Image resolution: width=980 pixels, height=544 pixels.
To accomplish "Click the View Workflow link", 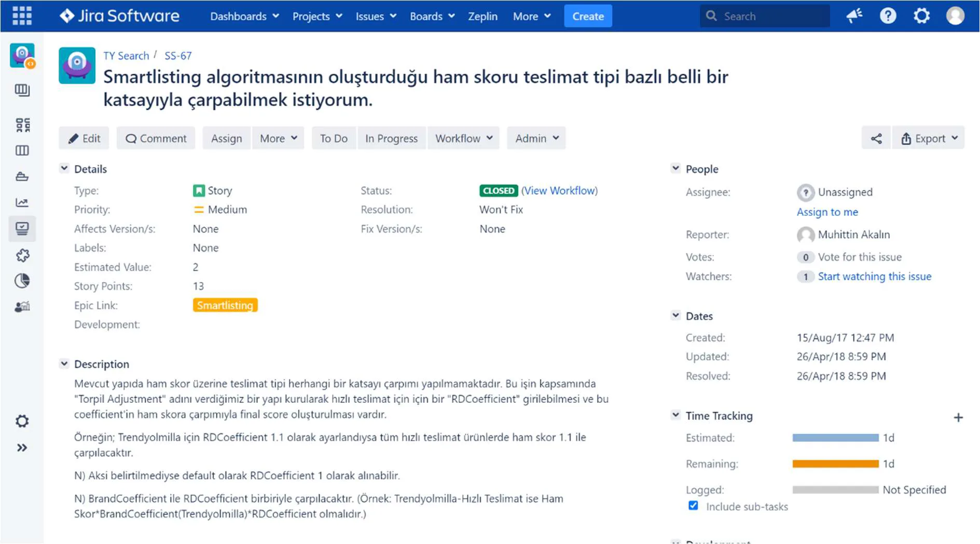I will tap(559, 191).
